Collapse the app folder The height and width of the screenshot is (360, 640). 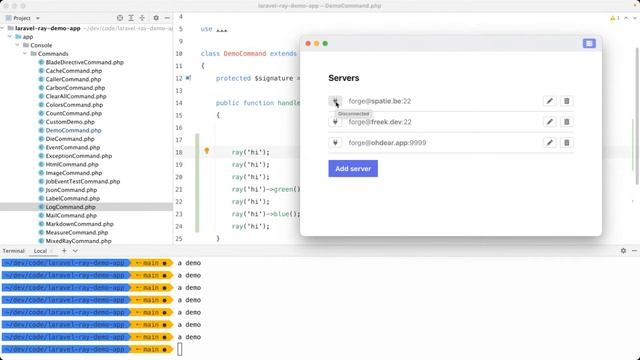pyautogui.click(x=10, y=37)
